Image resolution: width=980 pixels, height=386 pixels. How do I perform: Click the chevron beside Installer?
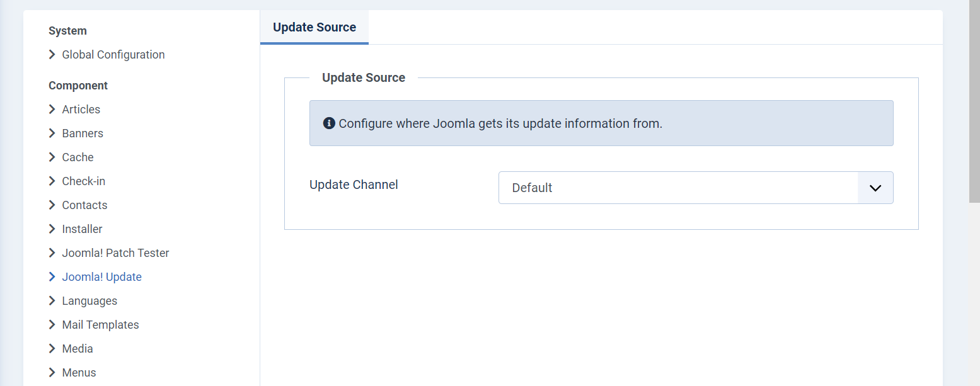click(x=52, y=229)
